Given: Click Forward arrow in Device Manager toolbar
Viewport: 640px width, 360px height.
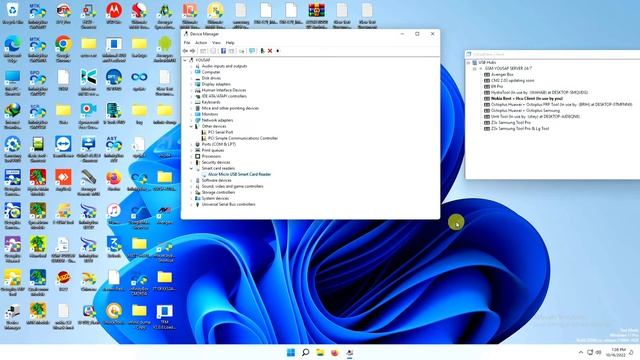Looking at the screenshot, I should (192, 51).
